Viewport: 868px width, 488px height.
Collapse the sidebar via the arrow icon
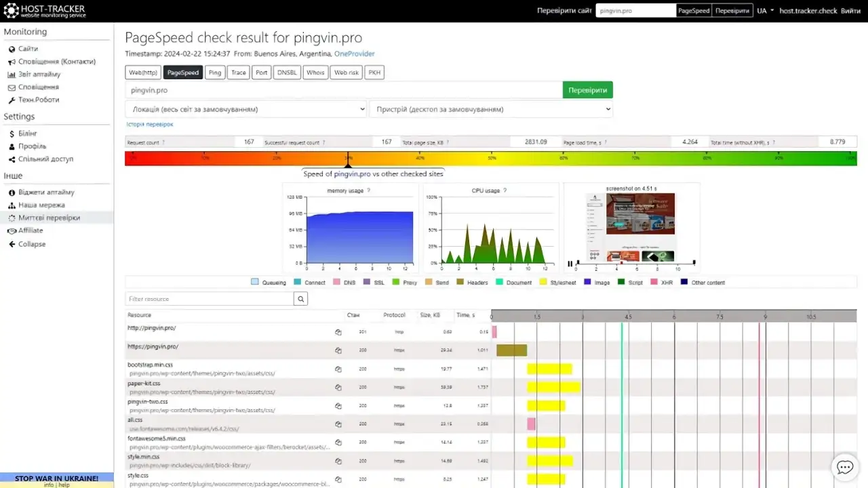(12, 244)
